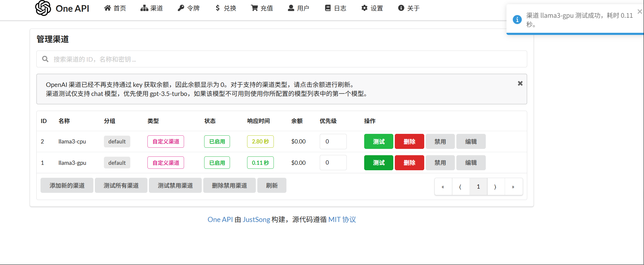Go to the last page with » button
The width and height of the screenshot is (644, 265).
(513, 187)
